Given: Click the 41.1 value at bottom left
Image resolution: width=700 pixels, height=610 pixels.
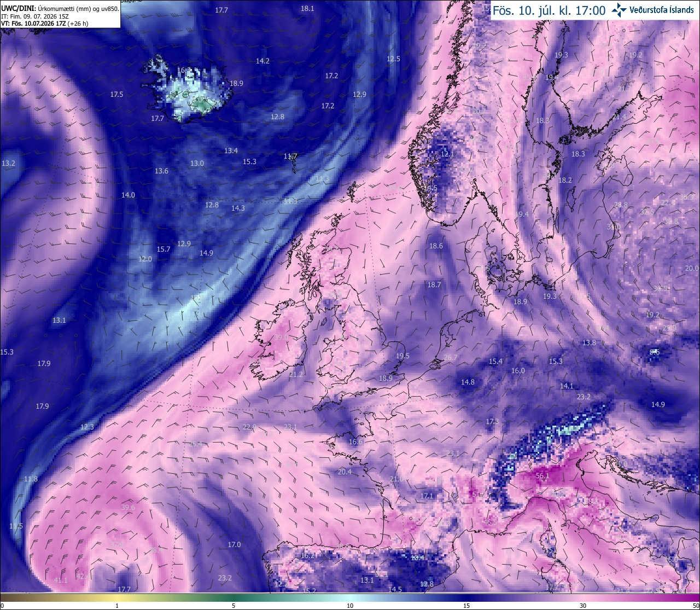Looking at the screenshot, I should pos(61,580).
